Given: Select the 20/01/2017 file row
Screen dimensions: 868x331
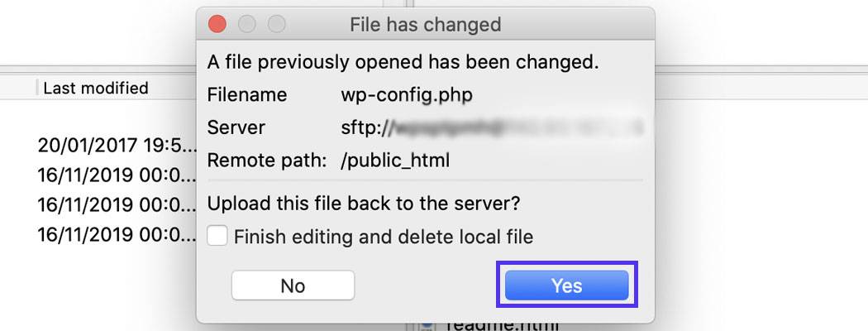Looking at the screenshot, I should click(106, 146).
